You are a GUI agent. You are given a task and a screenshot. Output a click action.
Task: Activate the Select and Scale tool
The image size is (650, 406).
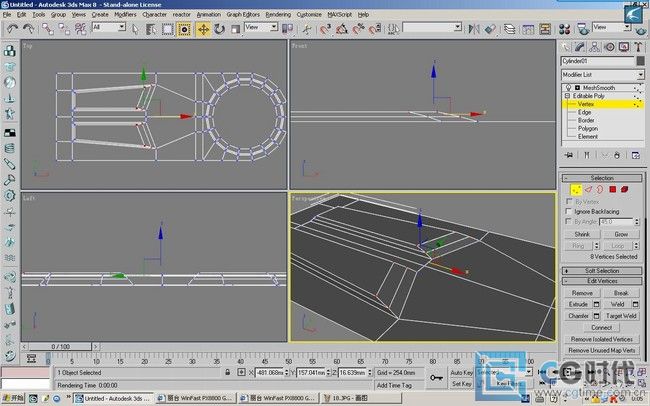235,29
